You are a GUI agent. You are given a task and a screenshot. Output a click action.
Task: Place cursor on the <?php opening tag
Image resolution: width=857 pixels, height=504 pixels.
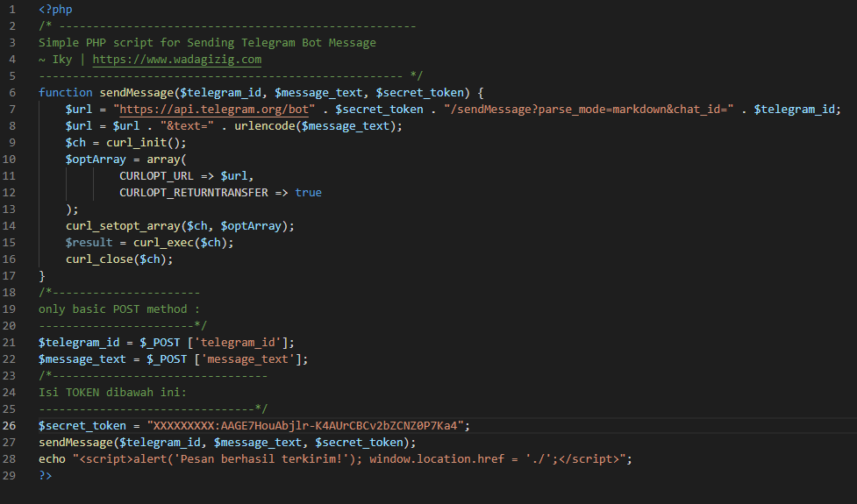55,10
